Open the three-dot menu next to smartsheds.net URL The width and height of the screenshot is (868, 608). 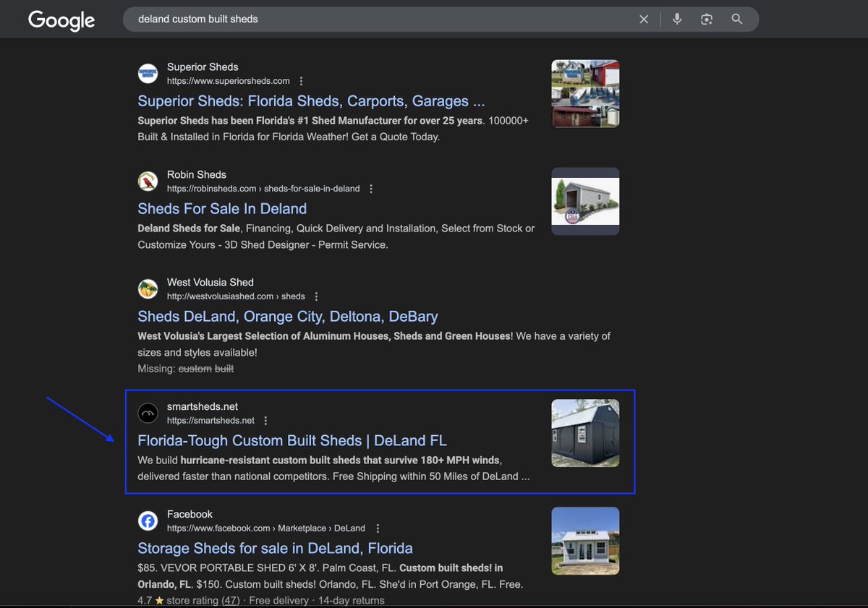click(x=265, y=421)
